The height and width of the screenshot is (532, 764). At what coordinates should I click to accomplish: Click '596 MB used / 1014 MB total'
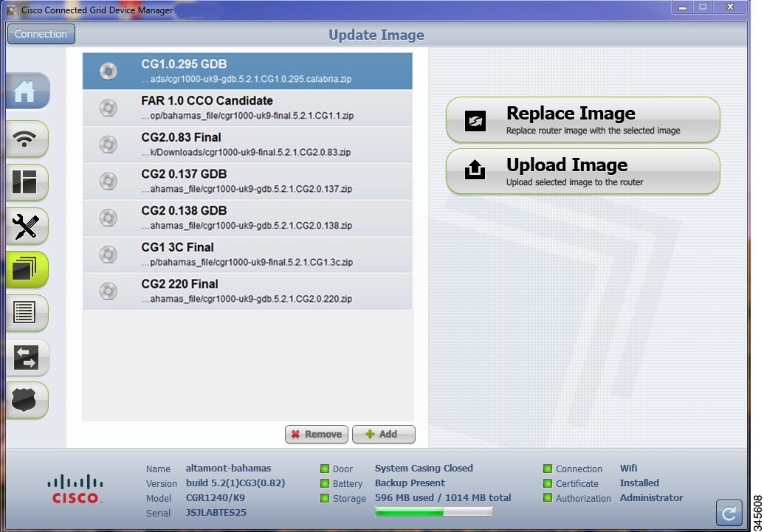(443, 498)
